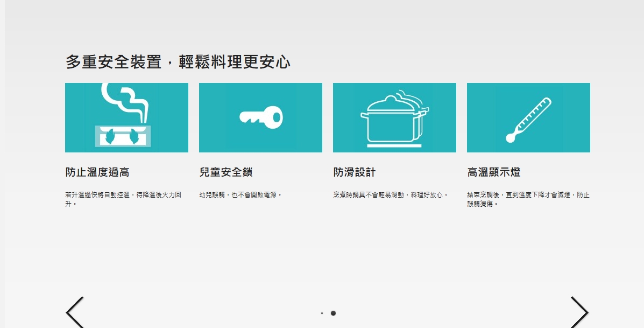Click description 幼兒誤觸，也不會開啟電源
This screenshot has width=644, height=328.
pos(240,195)
